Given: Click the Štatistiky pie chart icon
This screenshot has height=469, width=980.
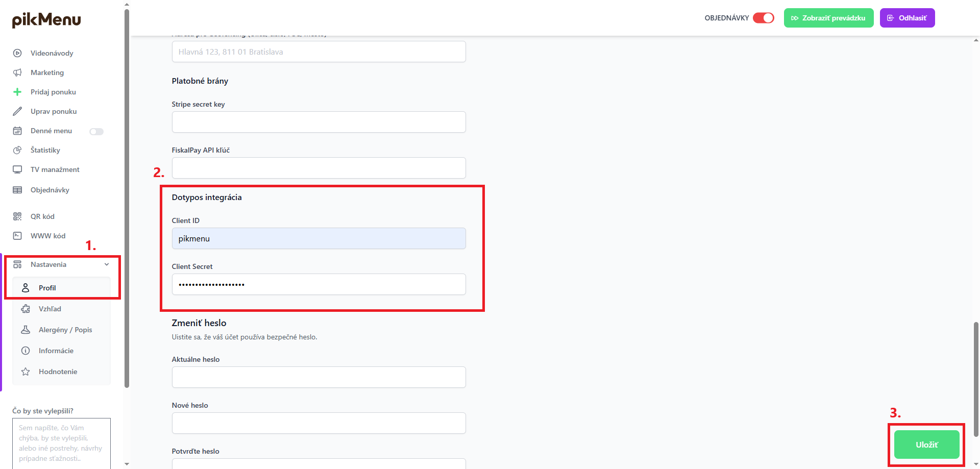Looking at the screenshot, I should click(17, 150).
